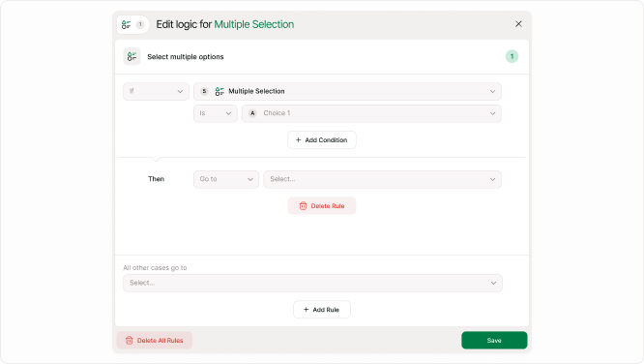The image size is (644, 364).
Task: Click the Multiple Selection title link
Action: click(253, 24)
